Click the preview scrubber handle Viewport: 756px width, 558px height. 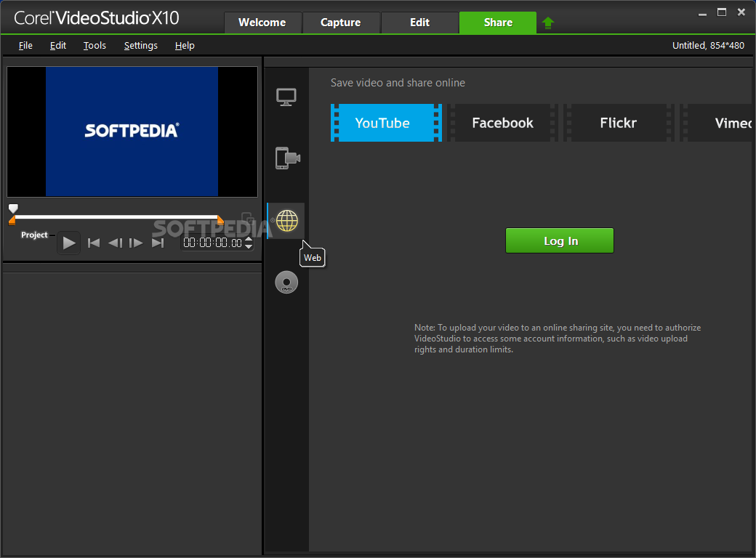[x=13, y=209]
